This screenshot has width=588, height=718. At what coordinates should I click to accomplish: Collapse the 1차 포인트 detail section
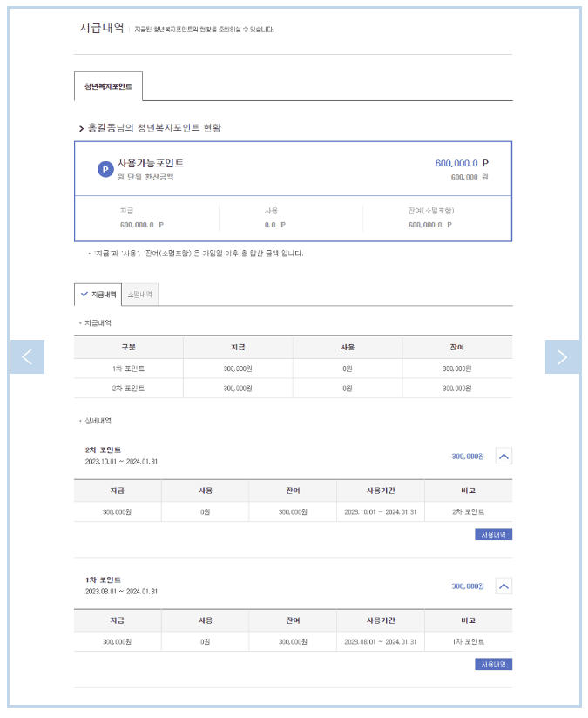pyautogui.click(x=503, y=586)
